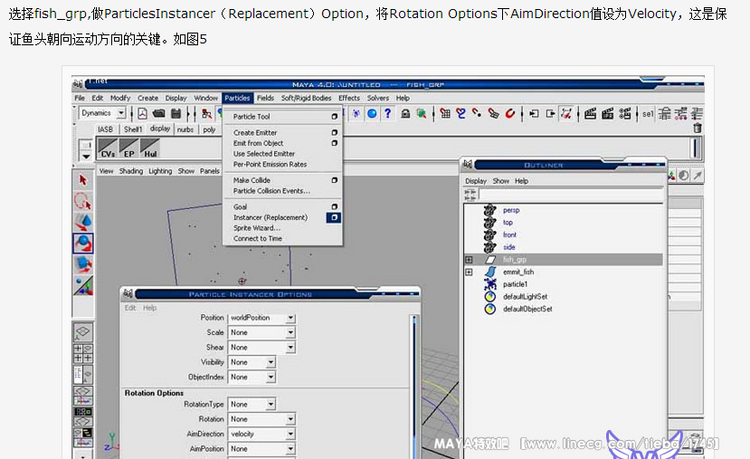Open Instancer (Replacement) option box

334,218
